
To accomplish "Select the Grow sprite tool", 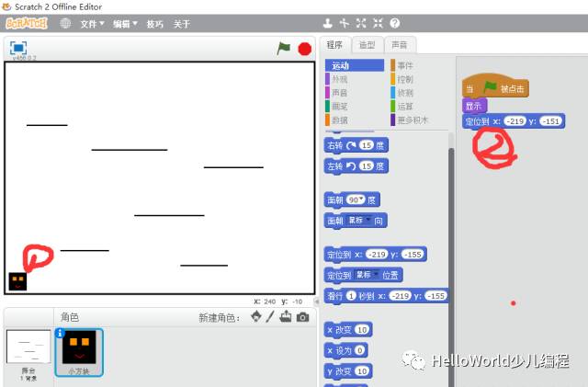I will tap(361, 23).
